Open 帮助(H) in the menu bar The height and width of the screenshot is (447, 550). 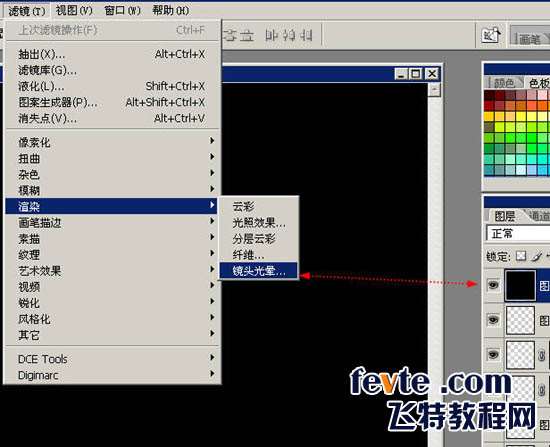pos(170,11)
